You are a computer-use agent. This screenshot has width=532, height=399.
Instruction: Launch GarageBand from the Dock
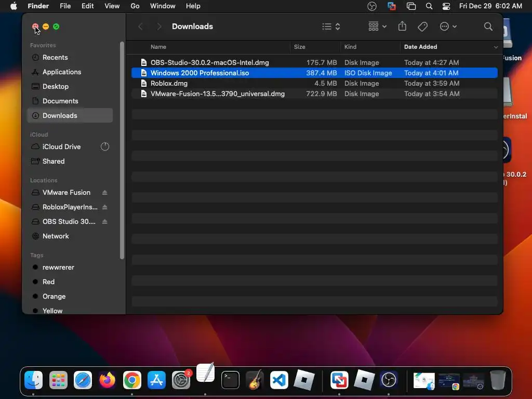[x=255, y=380]
